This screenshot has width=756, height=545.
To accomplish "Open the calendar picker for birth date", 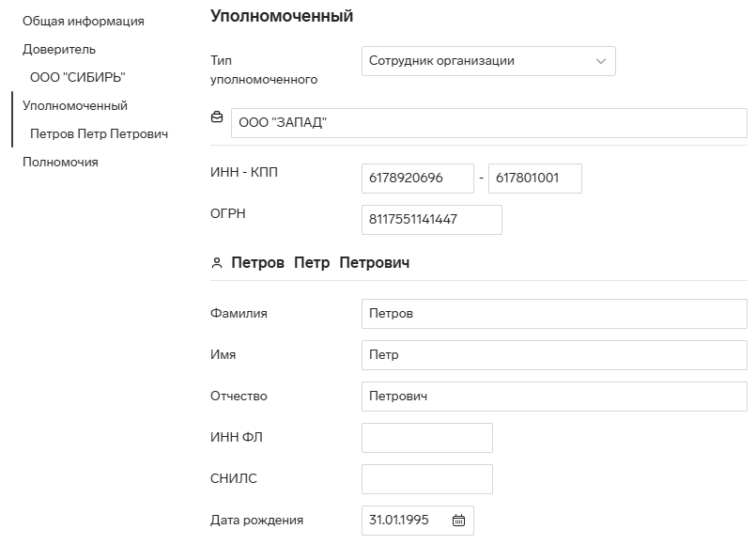I will [x=458, y=520].
